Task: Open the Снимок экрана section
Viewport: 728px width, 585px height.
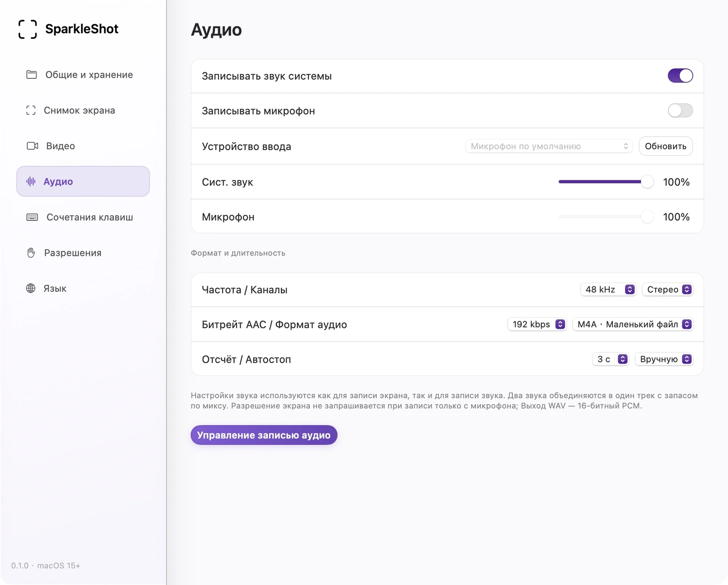Action: click(x=83, y=110)
